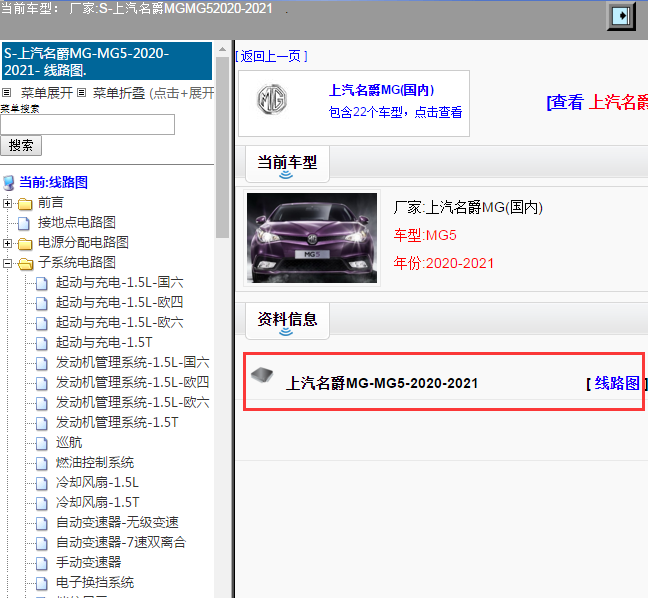Click the document icon of 接地点电路图
The width and height of the screenshot is (648, 598).
(24, 223)
